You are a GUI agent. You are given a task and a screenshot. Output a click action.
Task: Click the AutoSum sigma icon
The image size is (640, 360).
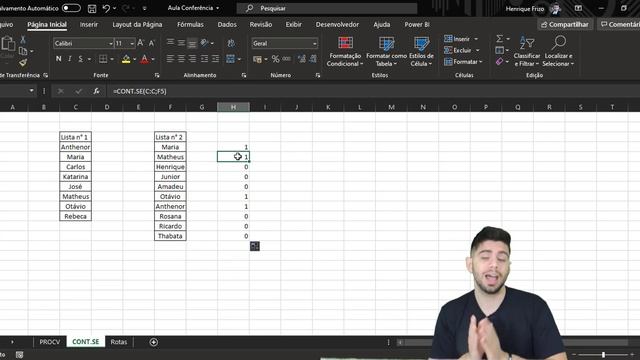click(499, 39)
